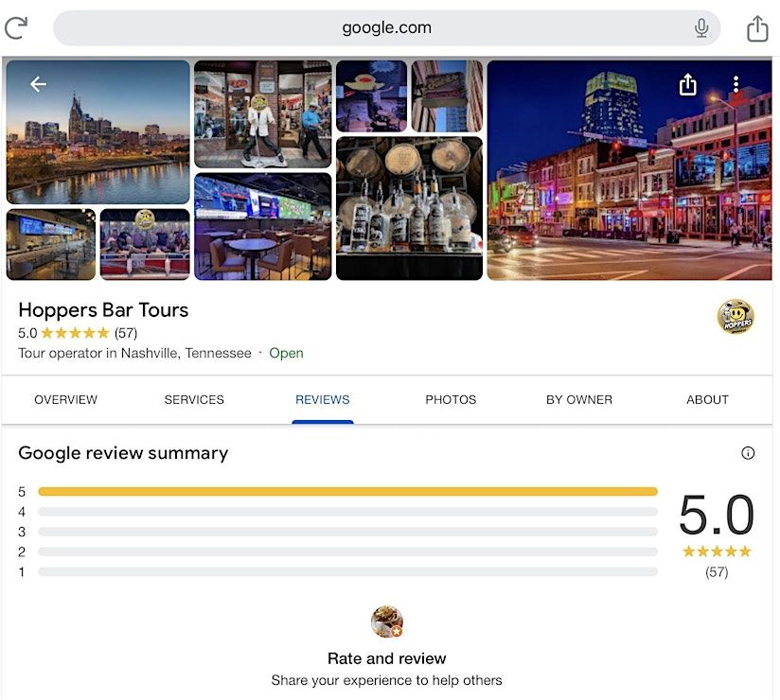The image size is (780, 700).
Task: Click the Hoppers round logo badge
Action: (x=736, y=317)
